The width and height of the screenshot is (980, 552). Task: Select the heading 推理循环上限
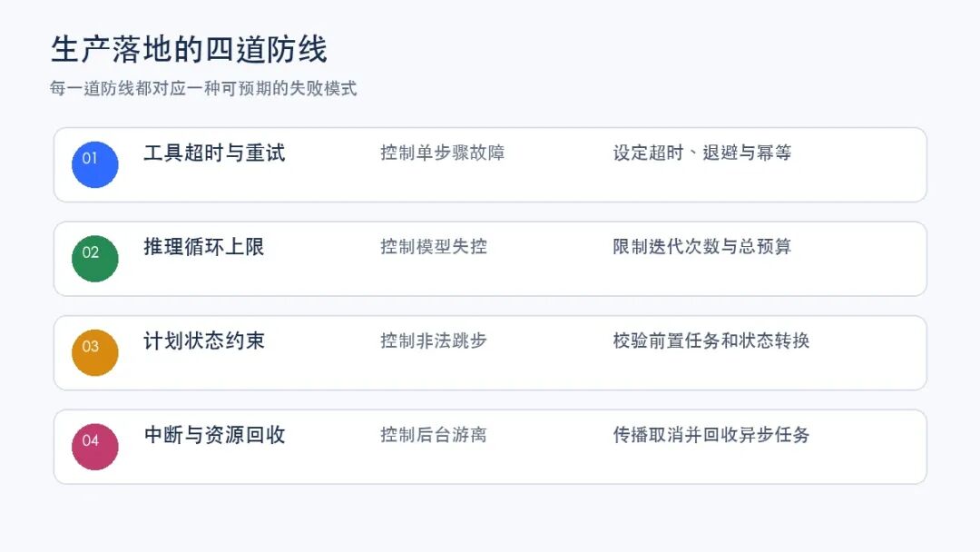[204, 246]
